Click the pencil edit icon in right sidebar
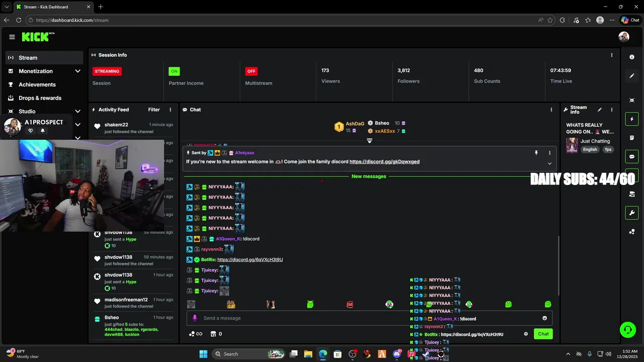The width and height of the screenshot is (644, 362). coord(632,76)
